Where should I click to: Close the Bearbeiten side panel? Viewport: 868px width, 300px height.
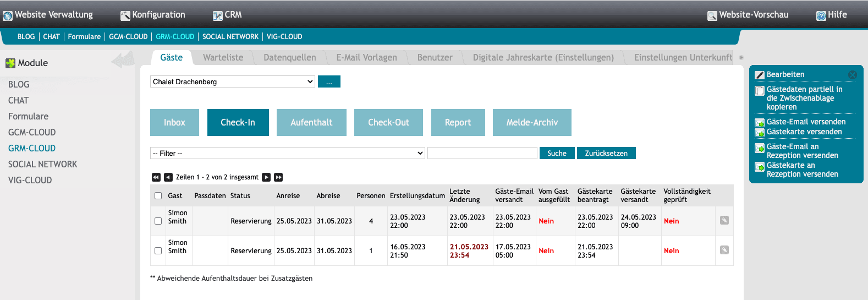point(852,75)
